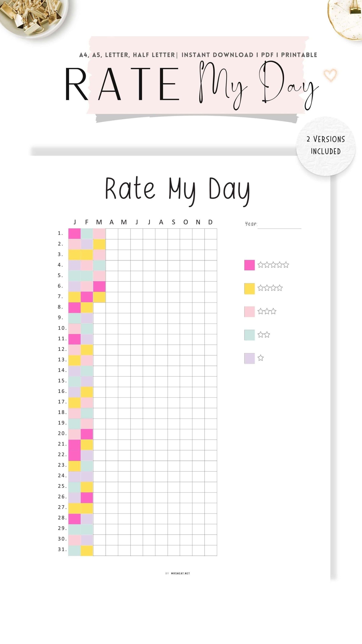Viewport: 362px width, 644px height.
Task: Click the "2 Versions Included" round badge
Action: pyautogui.click(x=326, y=146)
